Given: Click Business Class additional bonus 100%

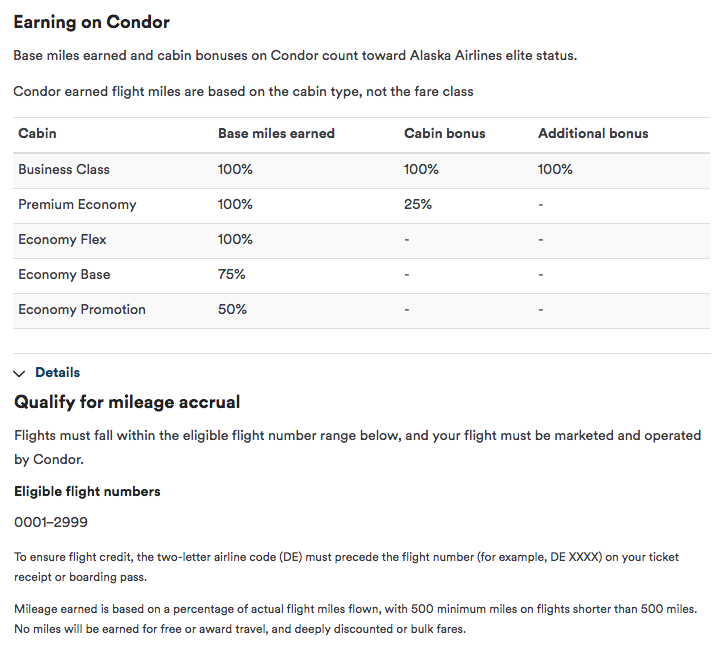Looking at the screenshot, I should click(555, 169).
